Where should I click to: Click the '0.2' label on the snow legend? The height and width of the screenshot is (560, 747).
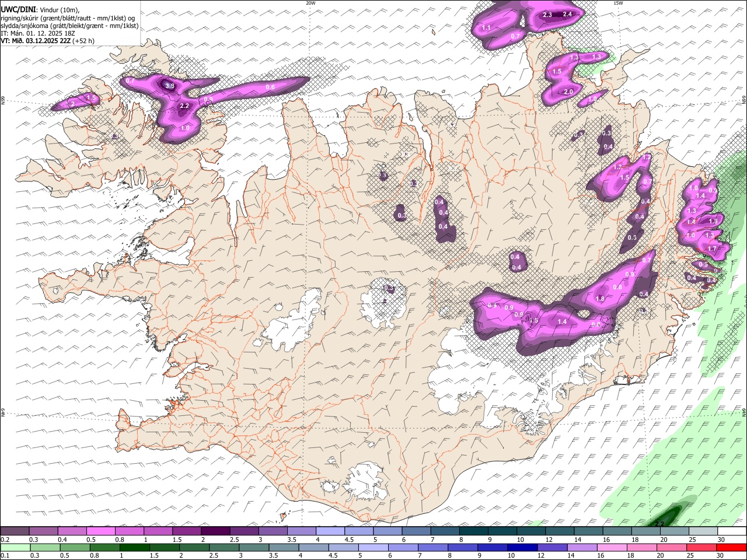pyautogui.click(x=5, y=540)
